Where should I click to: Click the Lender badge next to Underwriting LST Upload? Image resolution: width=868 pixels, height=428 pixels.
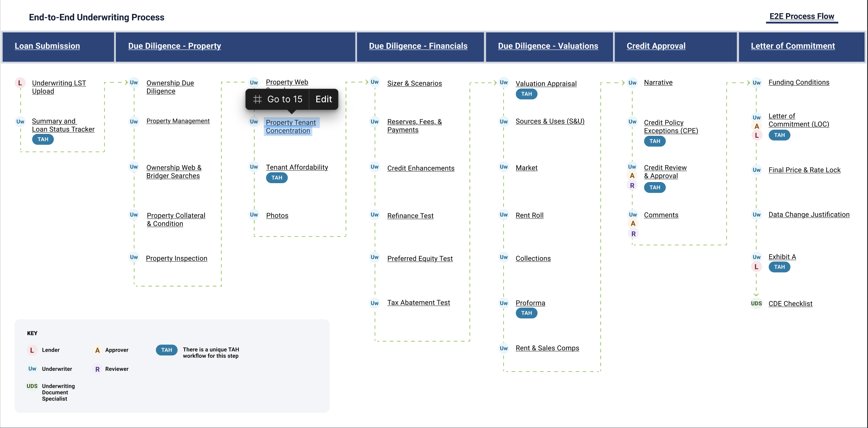point(20,83)
